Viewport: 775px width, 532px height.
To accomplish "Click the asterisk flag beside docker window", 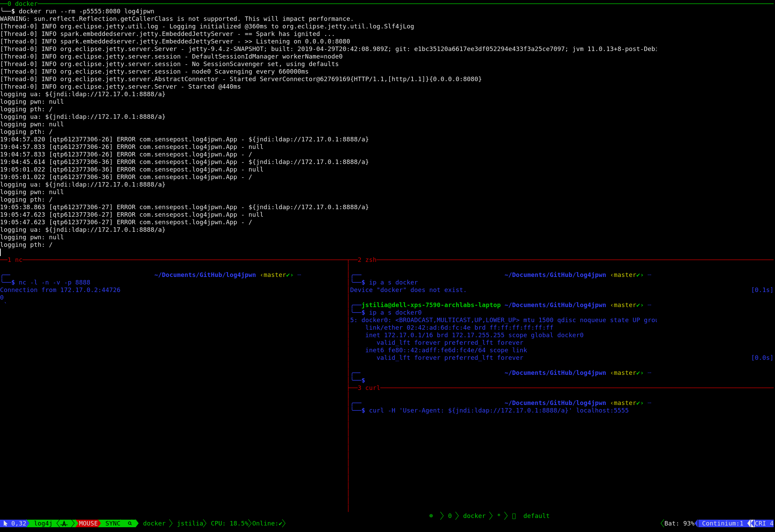I will pyautogui.click(x=499, y=516).
